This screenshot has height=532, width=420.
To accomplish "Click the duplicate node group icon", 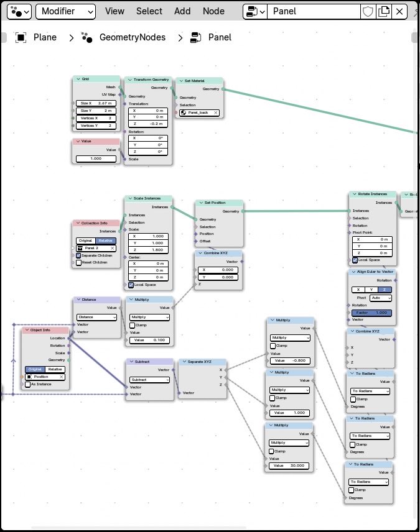I will [x=384, y=12].
